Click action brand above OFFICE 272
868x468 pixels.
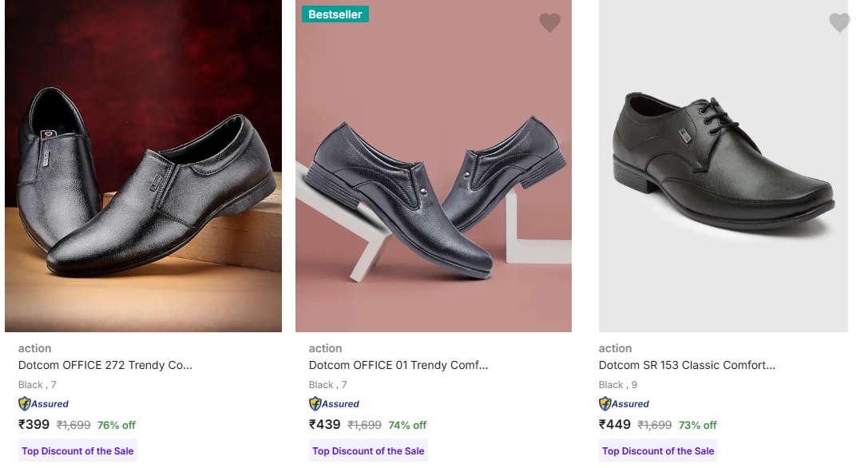point(35,348)
